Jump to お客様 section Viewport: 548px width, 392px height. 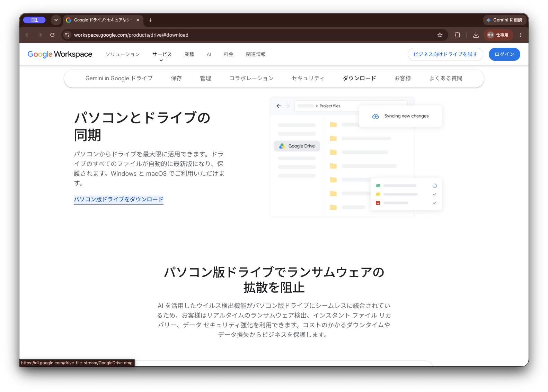[403, 79]
